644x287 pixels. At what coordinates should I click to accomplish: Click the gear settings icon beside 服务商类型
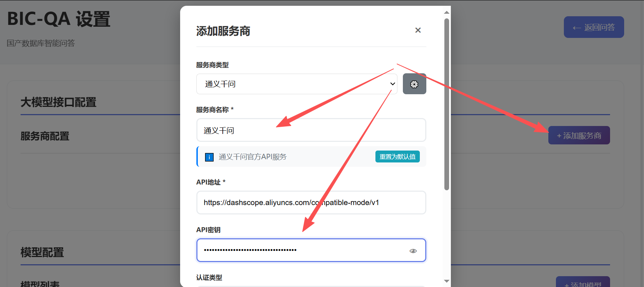[x=414, y=84]
